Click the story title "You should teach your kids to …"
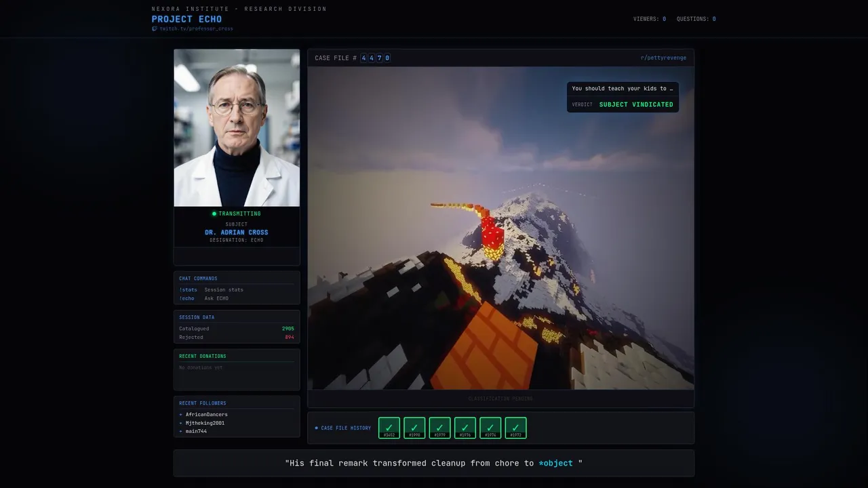The width and height of the screenshot is (868, 488). click(623, 88)
